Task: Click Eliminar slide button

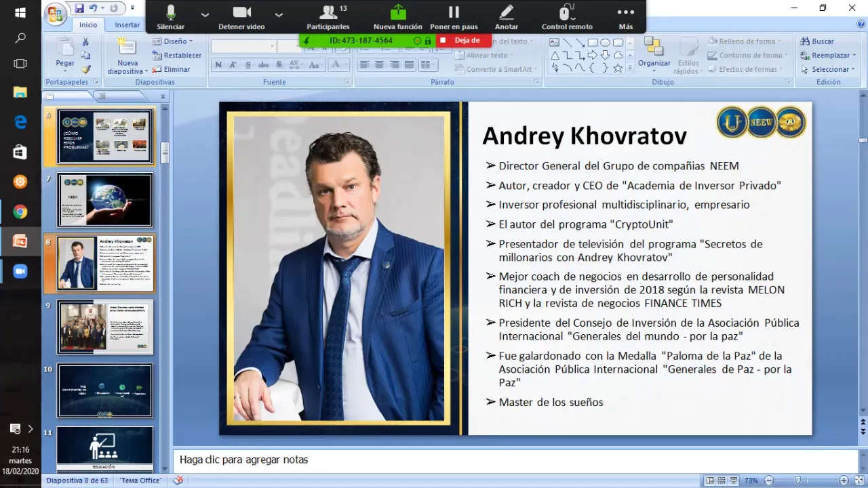Action: pos(171,69)
